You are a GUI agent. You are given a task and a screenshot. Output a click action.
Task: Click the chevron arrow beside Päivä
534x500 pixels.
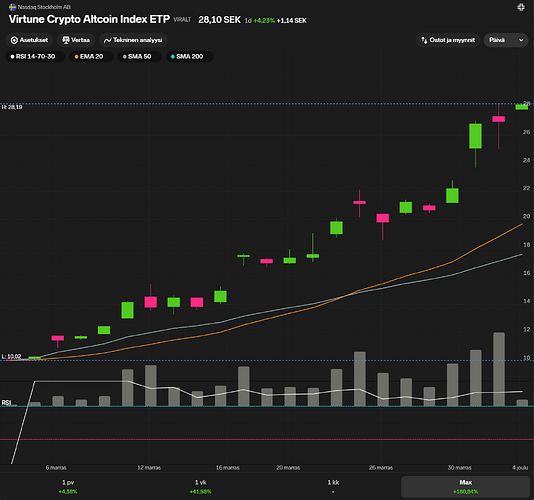[x=521, y=40]
